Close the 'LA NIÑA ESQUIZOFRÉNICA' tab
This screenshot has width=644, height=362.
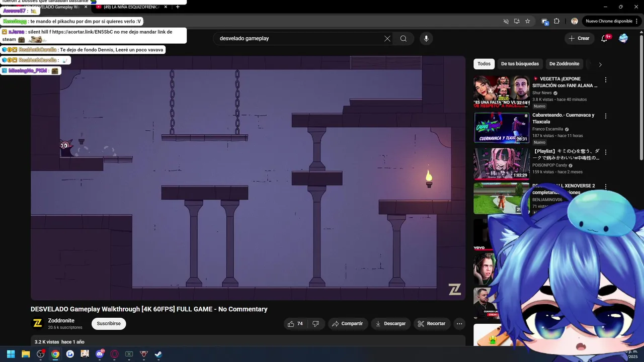[166, 7]
